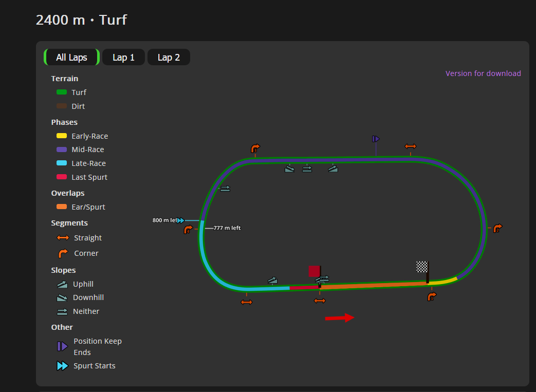Click the '2400 m · Turf' heading

81,20
